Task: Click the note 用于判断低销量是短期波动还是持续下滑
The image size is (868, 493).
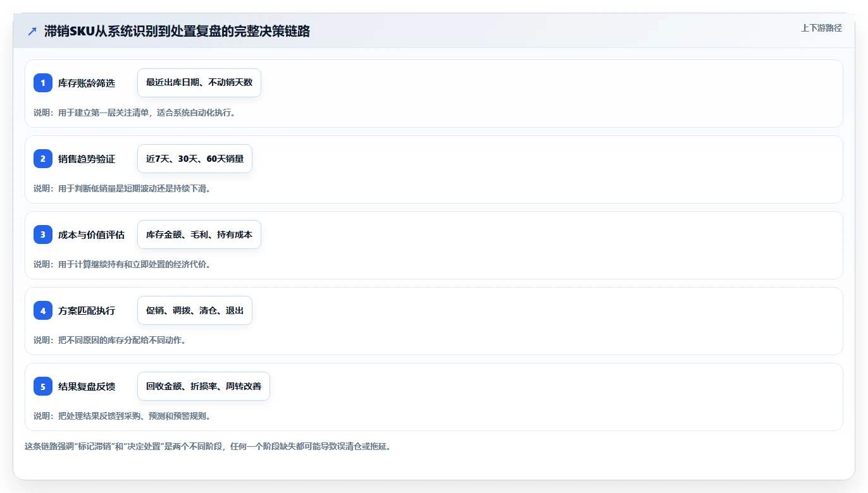Action: (x=122, y=188)
